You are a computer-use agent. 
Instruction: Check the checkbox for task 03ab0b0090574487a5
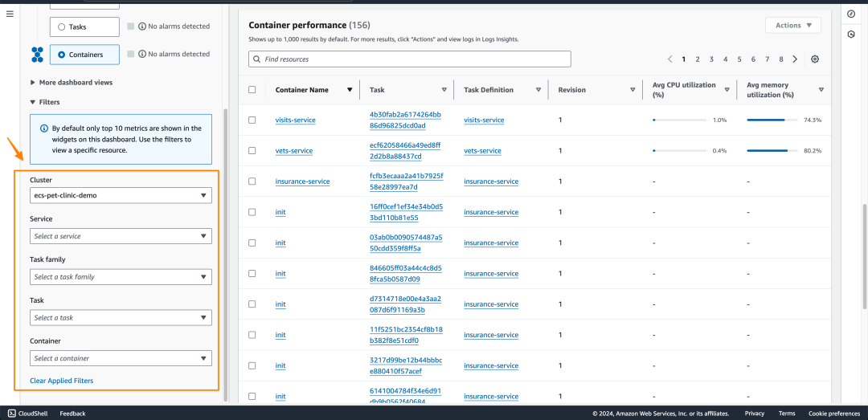point(252,243)
